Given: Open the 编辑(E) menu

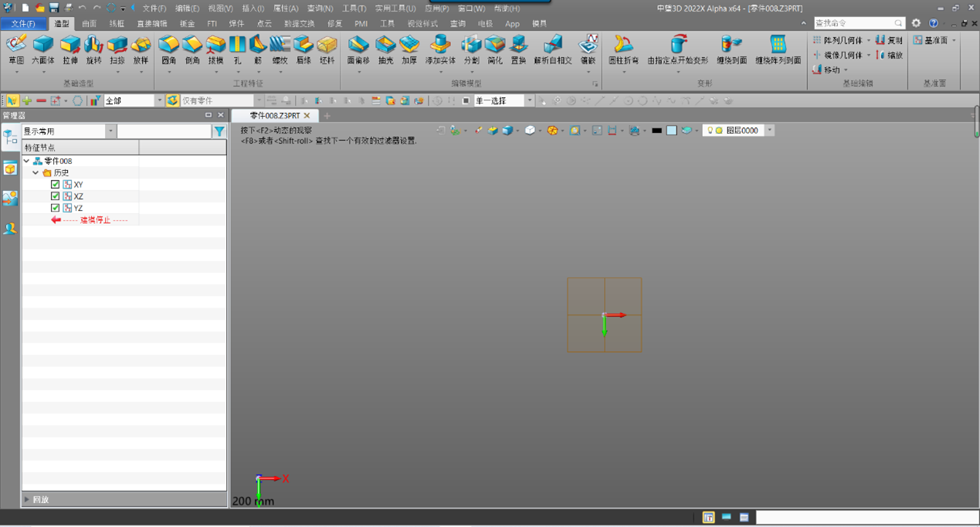Looking at the screenshot, I should (x=187, y=8).
